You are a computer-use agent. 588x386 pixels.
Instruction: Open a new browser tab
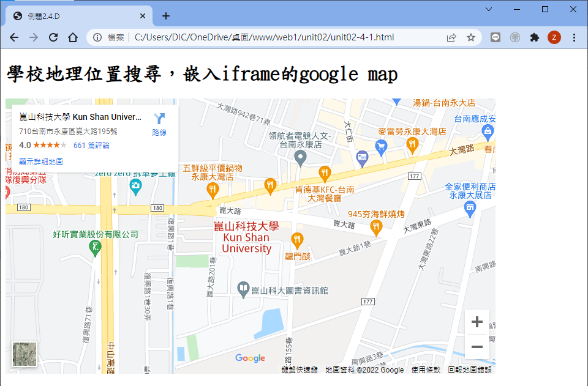click(x=166, y=16)
